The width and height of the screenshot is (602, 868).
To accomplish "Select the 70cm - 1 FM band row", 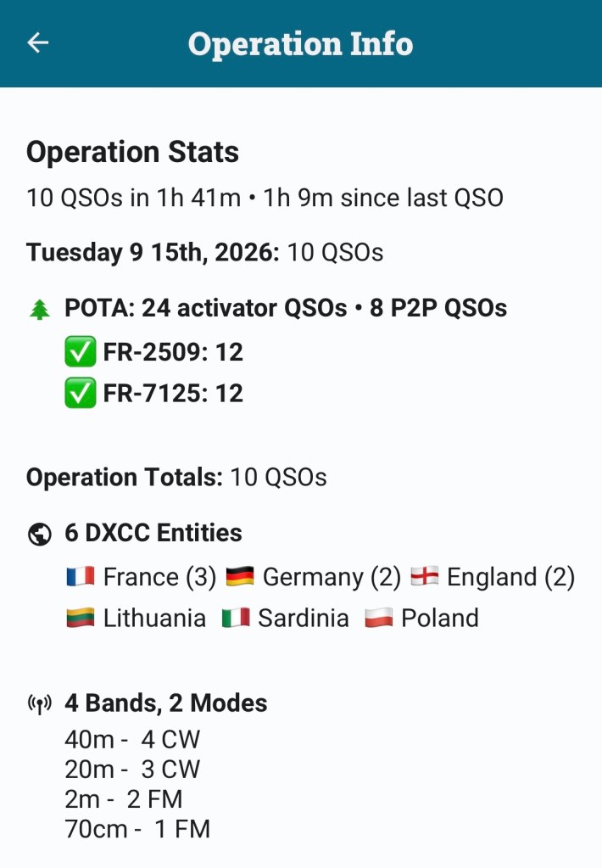I will 137,829.
